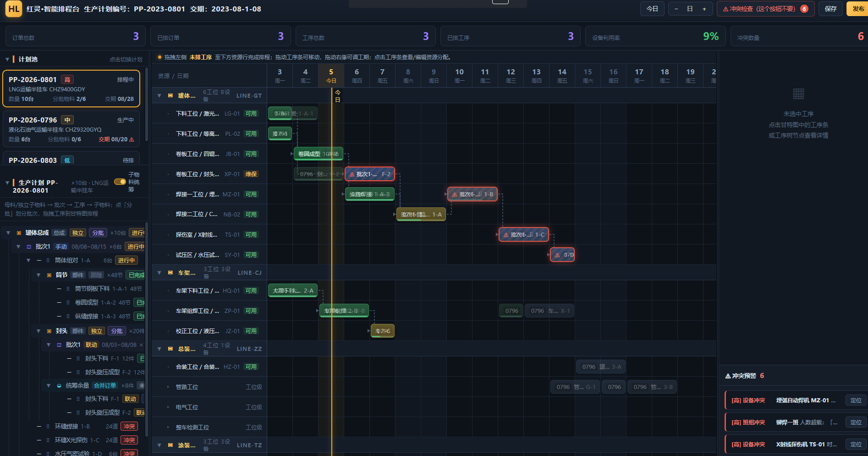Click the warning icon on the SY-01 bar
The width and height of the screenshot is (868, 456).
pos(557,255)
